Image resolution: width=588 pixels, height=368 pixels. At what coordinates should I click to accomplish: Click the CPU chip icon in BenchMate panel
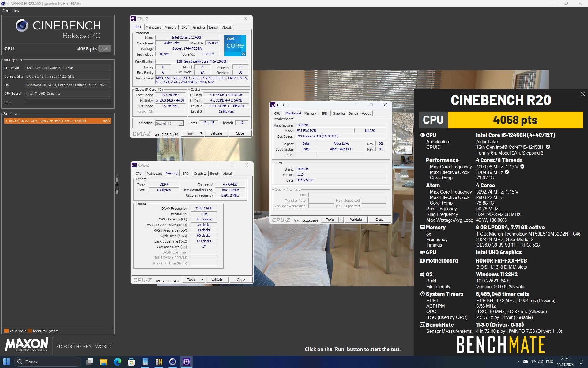click(x=422, y=135)
